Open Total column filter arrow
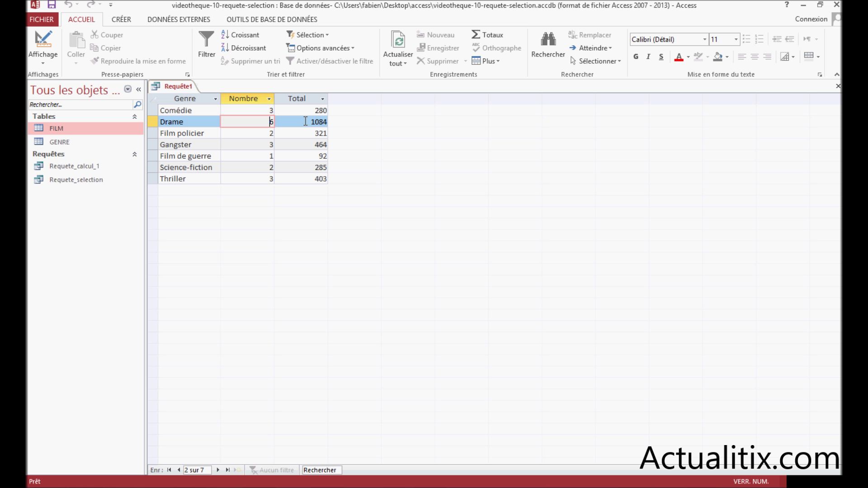Image resolution: width=868 pixels, height=488 pixels. coord(322,99)
